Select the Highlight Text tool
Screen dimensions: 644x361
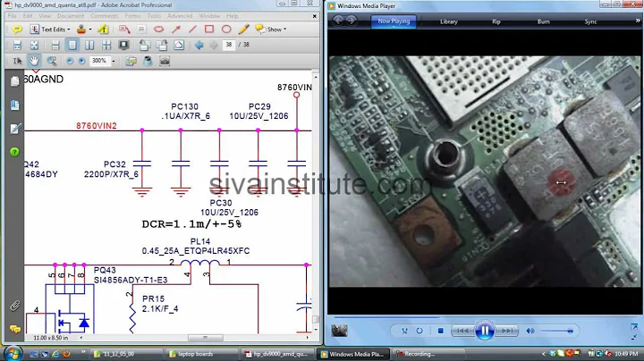click(103, 29)
